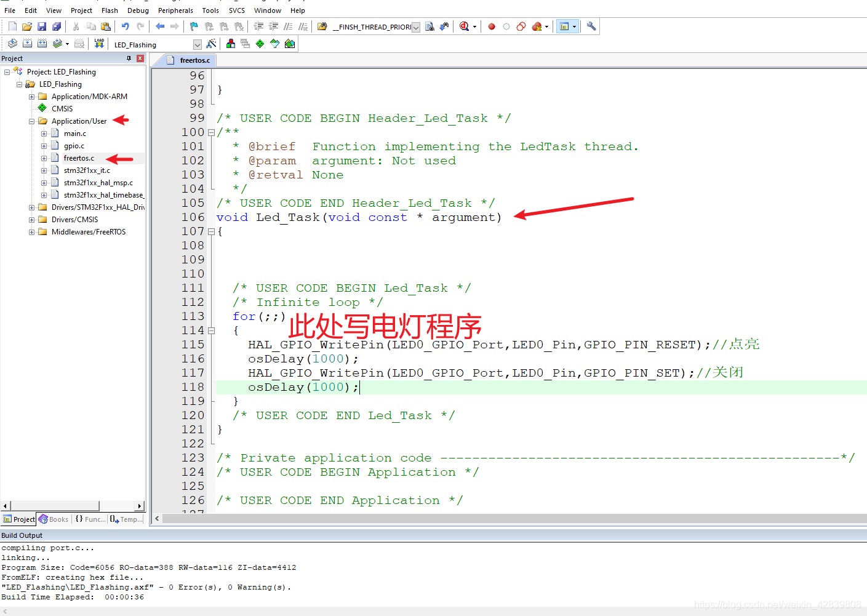Insert or remove a breakpoint (red dot)
Viewport: 867px width, 616px height.
tap(492, 26)
